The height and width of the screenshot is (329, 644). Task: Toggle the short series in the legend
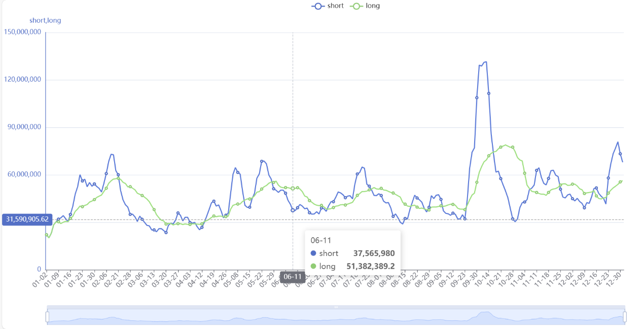(x=328, y=6)
